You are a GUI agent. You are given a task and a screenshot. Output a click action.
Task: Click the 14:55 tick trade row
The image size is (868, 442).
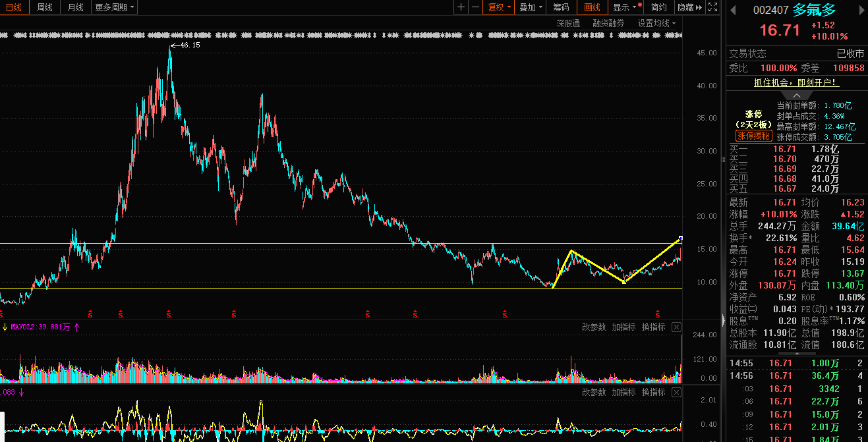[796, 363]
